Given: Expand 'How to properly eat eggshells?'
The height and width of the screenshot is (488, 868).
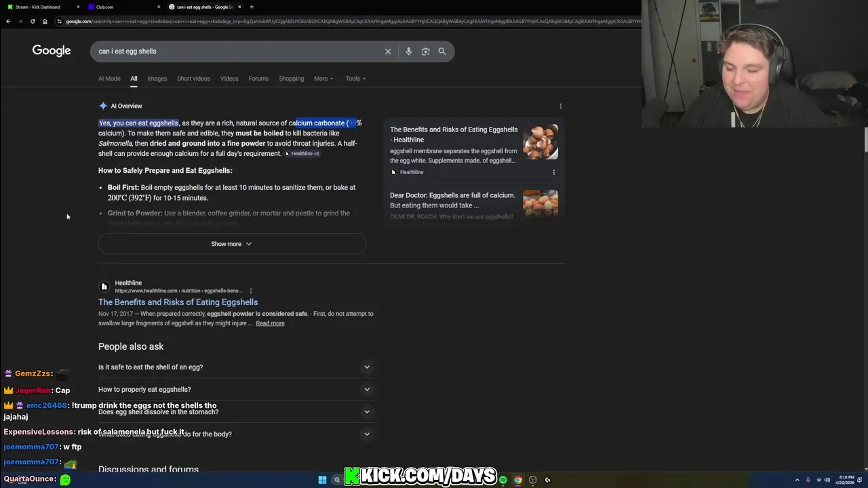Looking at the screenshot, I should click(235, 390).
